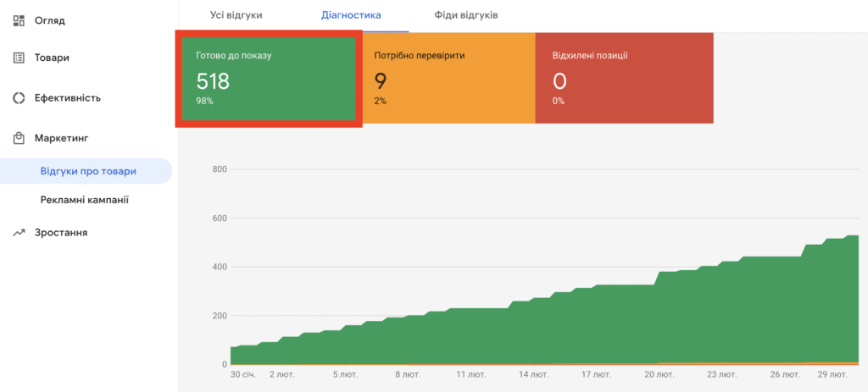Viewport: 868px width, 392px height.
Task: Click the Маркетинг shopping bag icon
Action: coord(19,138)
